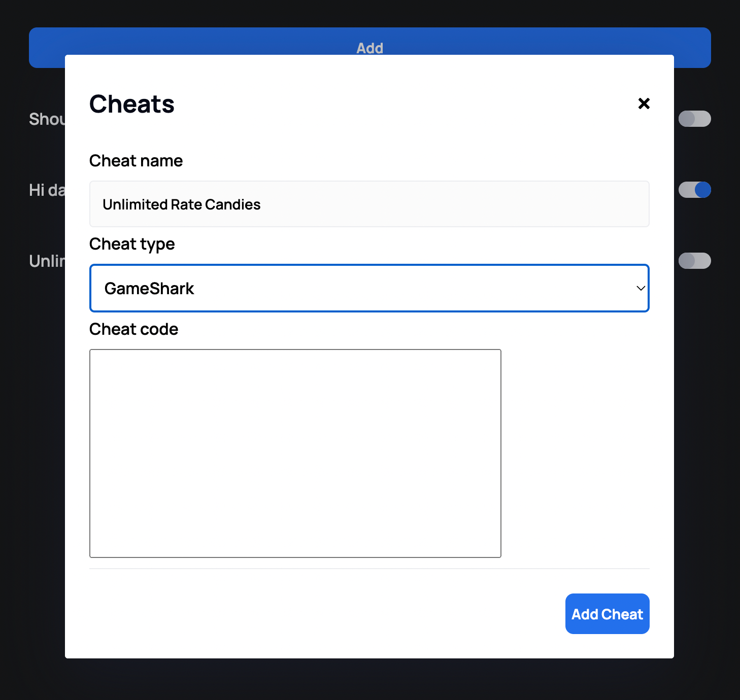740x700 pixels.
Task: Click the dark backdrop below the dialog
Action: (369, 680)
